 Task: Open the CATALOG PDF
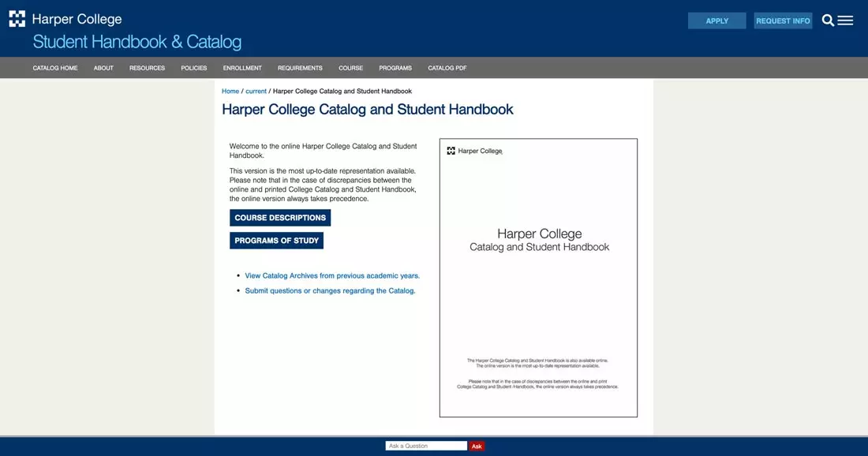pos(447,68)
